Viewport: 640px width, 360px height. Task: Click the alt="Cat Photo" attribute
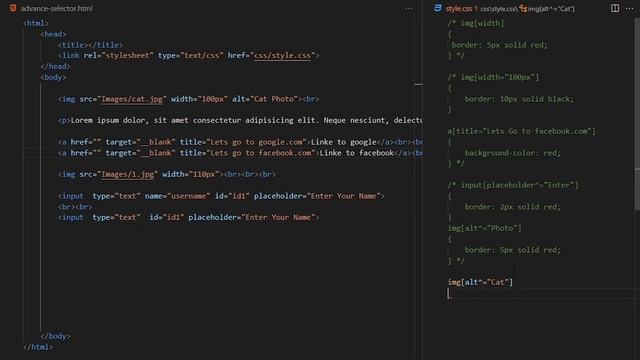(x=265, y=99)
